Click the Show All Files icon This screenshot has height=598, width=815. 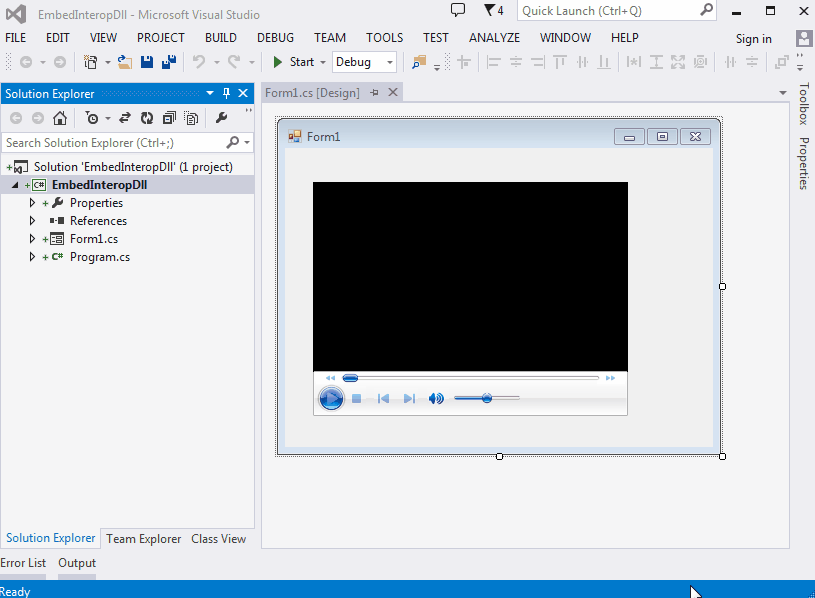(x=192, y=118)
